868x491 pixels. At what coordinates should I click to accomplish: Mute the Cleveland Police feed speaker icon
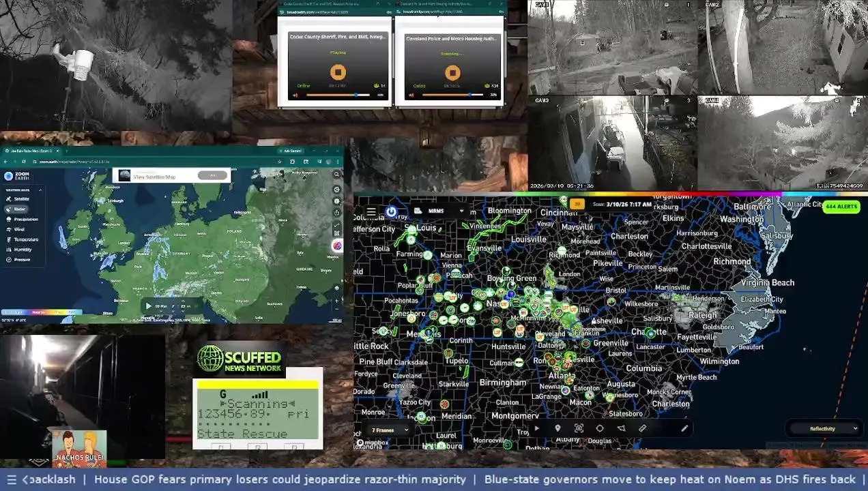[411, 95]
